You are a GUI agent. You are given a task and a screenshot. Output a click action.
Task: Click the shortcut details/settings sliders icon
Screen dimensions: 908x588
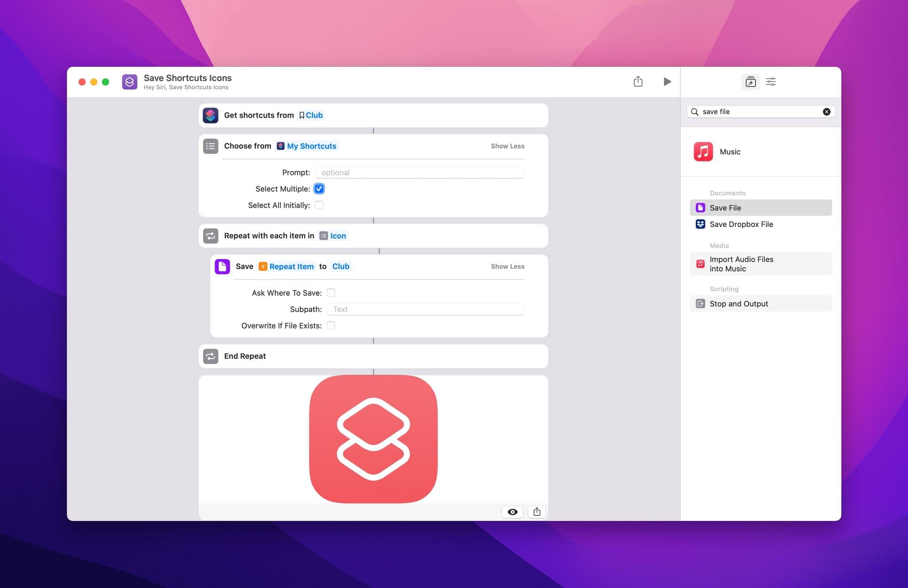point(771,82)
